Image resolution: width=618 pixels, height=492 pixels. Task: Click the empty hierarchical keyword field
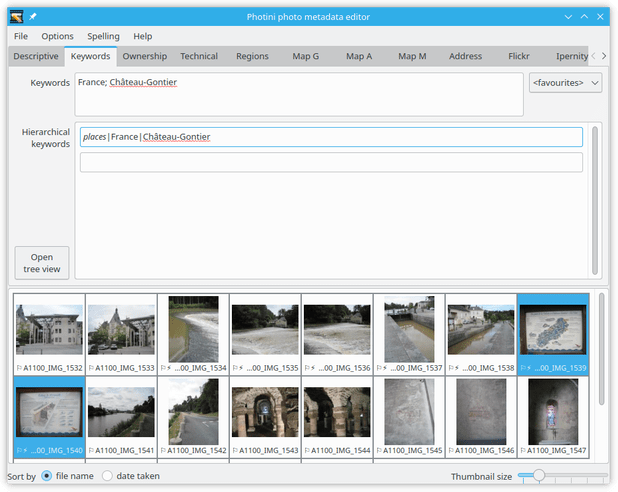point(331,162)
